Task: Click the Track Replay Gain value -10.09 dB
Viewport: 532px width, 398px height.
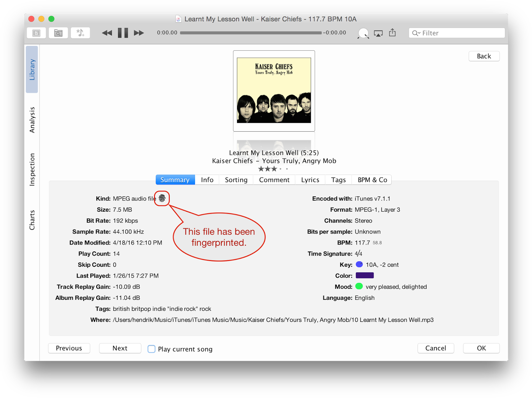Action: [x=127, y=287]
